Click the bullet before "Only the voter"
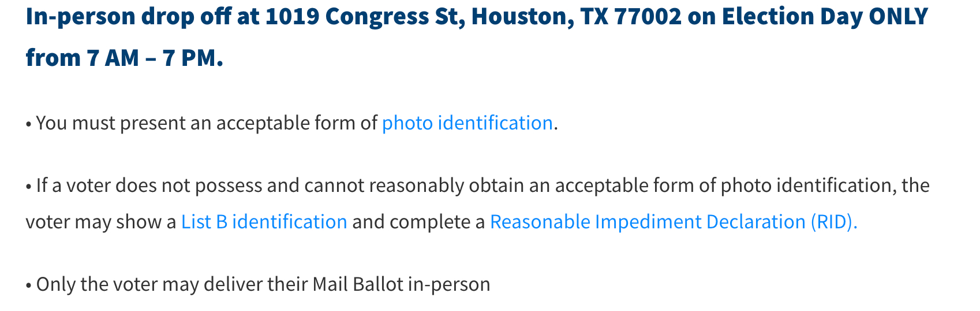980x311 pixels. pyautogui.click(x=28, y=285)
